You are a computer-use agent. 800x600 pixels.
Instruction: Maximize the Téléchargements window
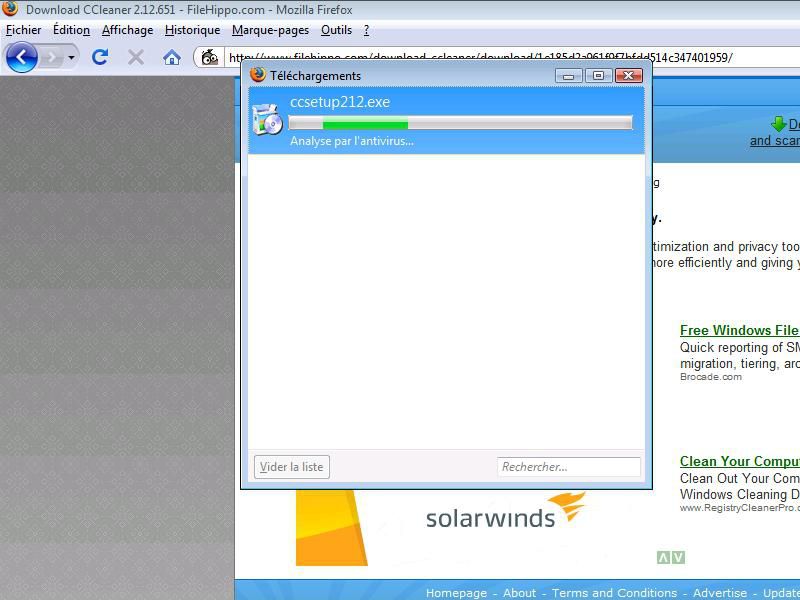pos(598,76)
